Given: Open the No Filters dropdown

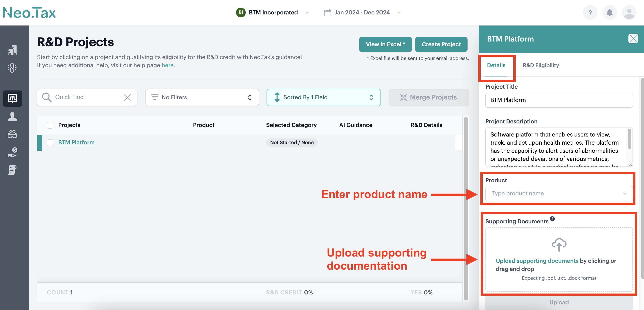Looking at the screenshot, I should point(202,97).
